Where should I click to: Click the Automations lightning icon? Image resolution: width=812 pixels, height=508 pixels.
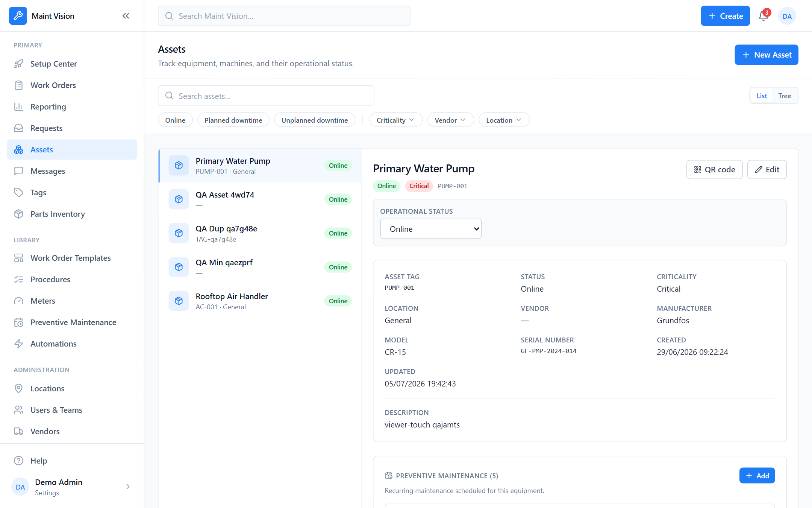click(19, 344)
